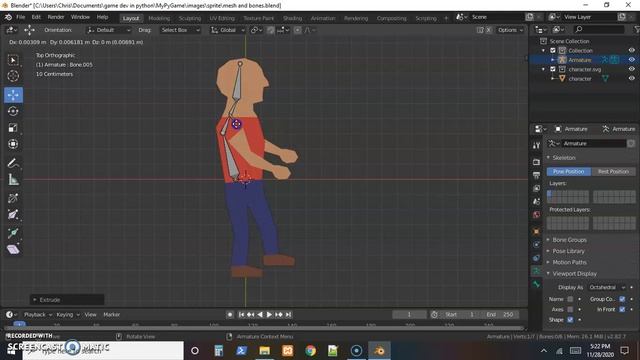Open the Bone properties tab
This screenshot has height=360, width=640.
[536, 284]
